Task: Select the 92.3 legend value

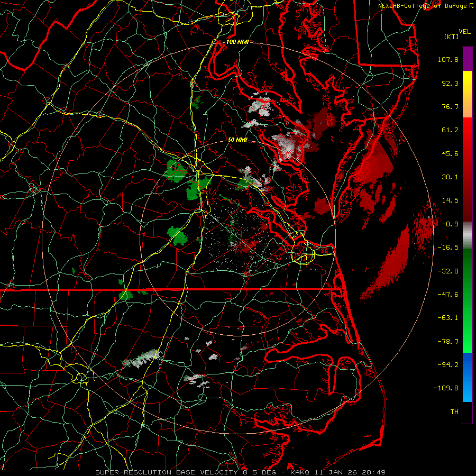Action: [450, 83]
